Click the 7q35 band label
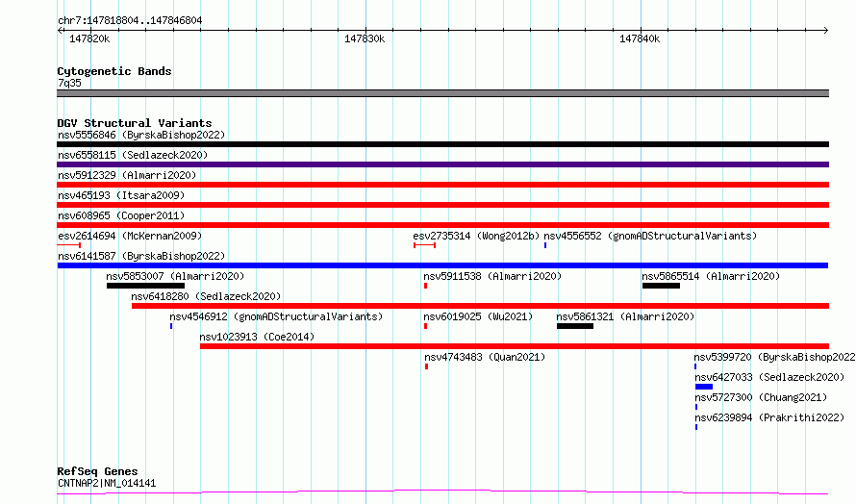Image resolution: width=856 pixels, height=504 pixels. [69, 83]
